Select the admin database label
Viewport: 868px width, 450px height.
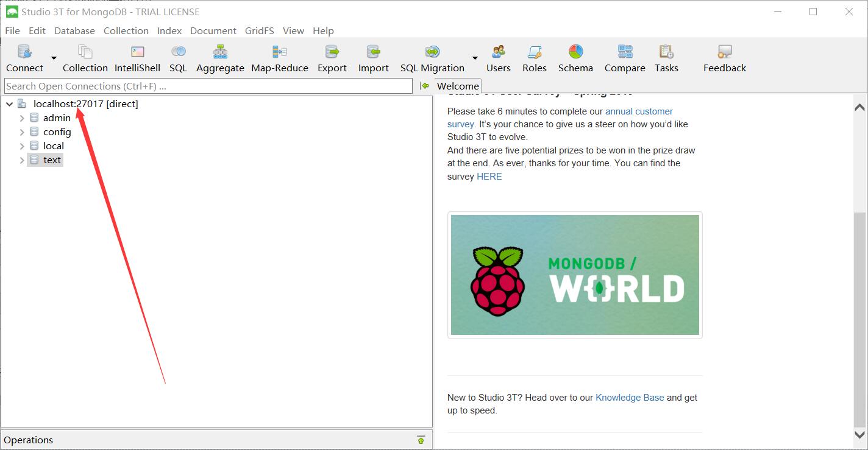(57, 118)
